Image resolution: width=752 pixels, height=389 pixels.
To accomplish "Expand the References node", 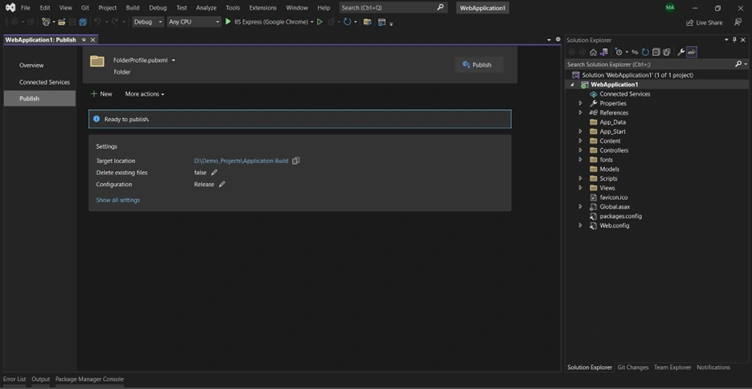I will pyautogui.click(x=580, y=113).
